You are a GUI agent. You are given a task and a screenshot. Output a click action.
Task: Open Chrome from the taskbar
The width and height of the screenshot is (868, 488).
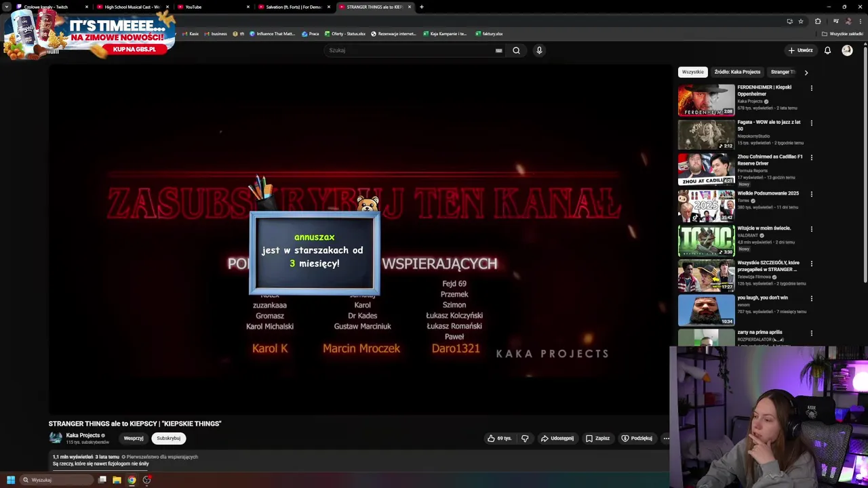[x=132, y=480]
